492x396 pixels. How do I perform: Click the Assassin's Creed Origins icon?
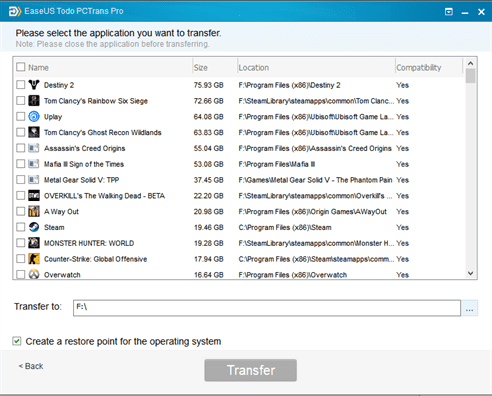[x=34, y=148]
